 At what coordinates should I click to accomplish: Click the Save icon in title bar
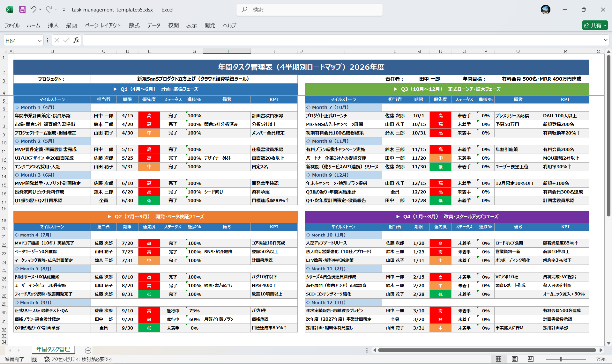coord(22,10)
